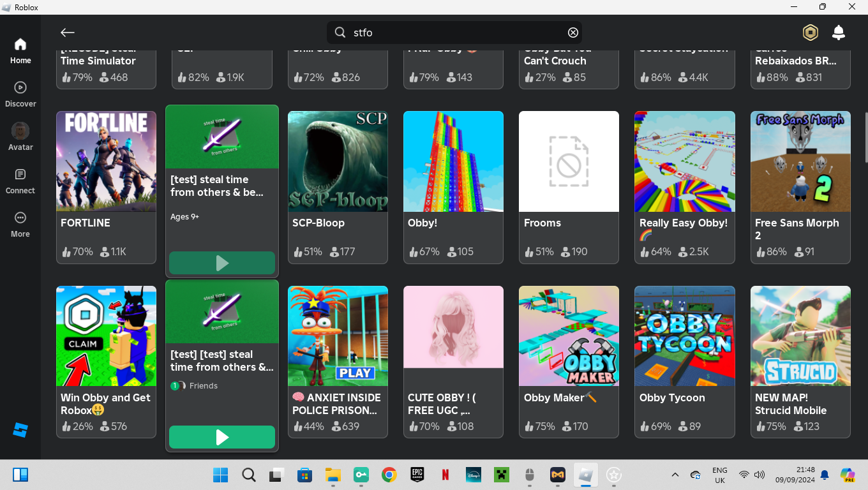Open the FORTLINE game thumbnail

click(x=106, y=161)
